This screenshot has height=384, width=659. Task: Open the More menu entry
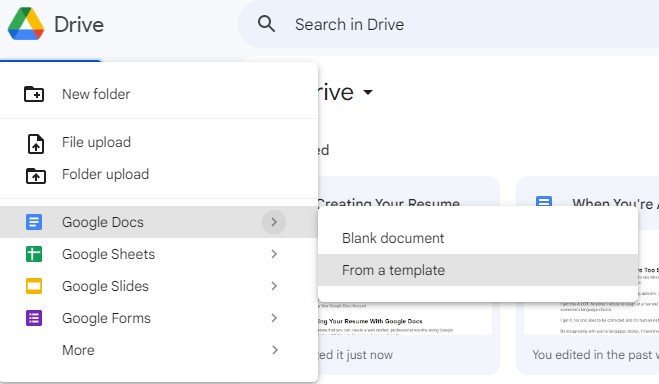(x=159, y=350)
